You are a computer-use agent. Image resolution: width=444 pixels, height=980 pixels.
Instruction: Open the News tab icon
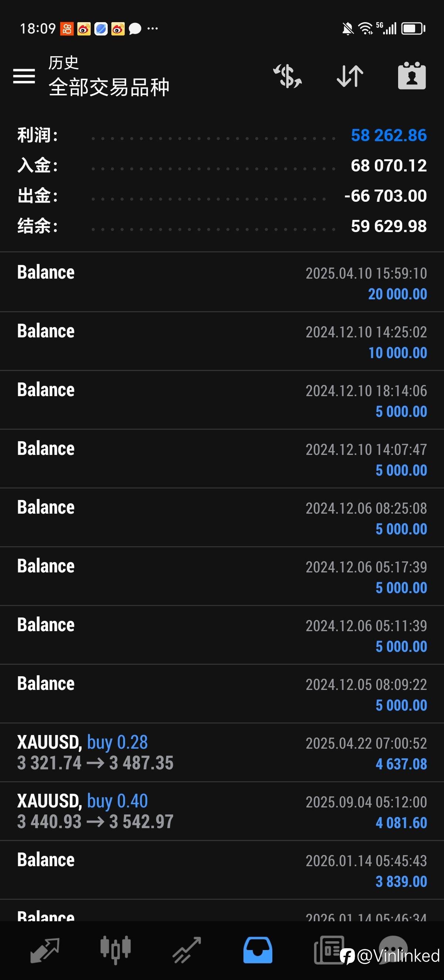point(329,950)
